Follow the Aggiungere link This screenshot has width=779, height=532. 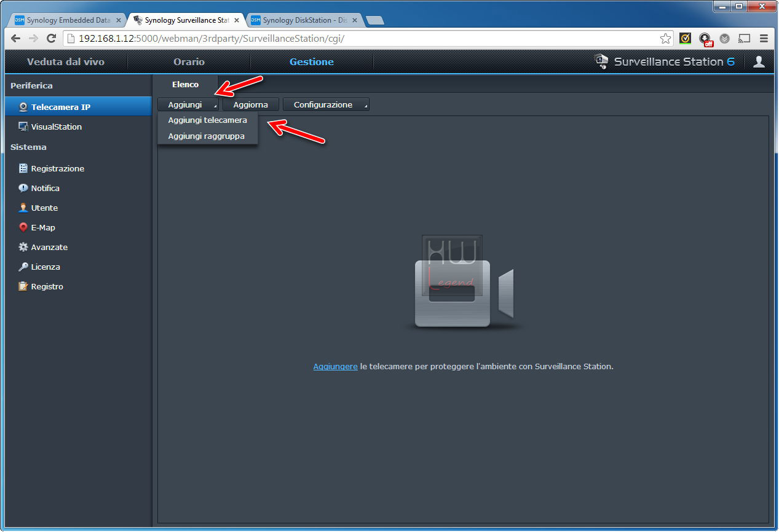pos(335,366)
